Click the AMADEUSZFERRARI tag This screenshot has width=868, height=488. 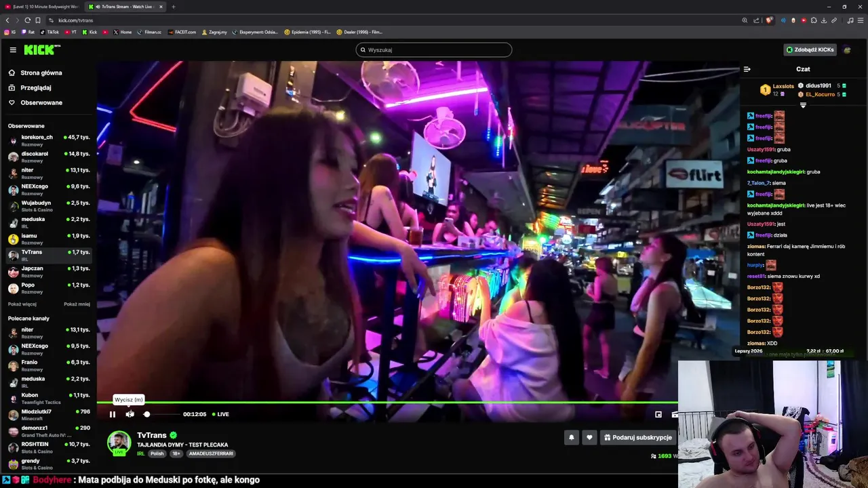coord(211,453)
